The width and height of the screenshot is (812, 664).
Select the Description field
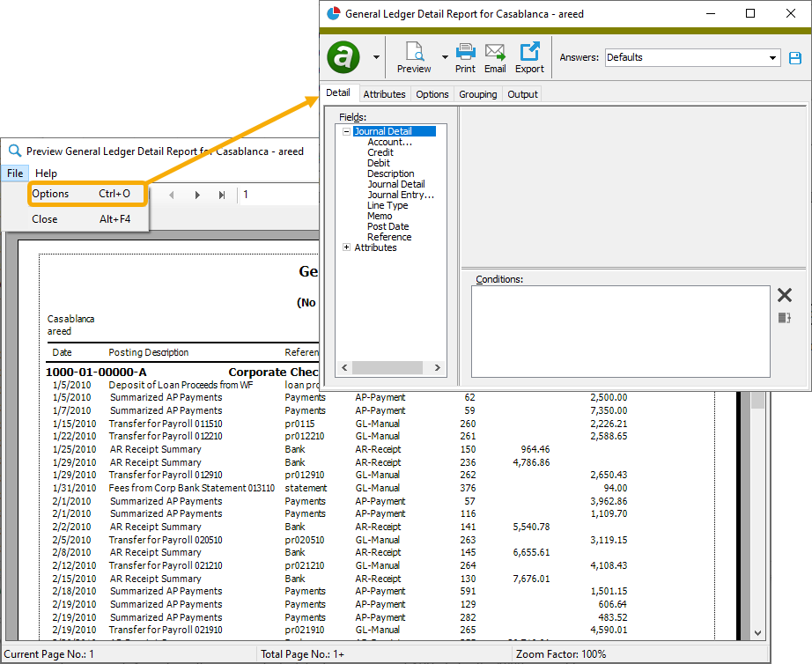pyautogui.click(x=391, y=173)
